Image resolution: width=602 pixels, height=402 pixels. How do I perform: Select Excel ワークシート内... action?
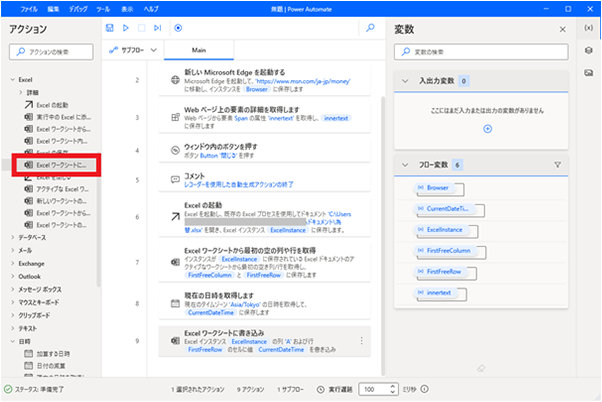pos(56,141)
